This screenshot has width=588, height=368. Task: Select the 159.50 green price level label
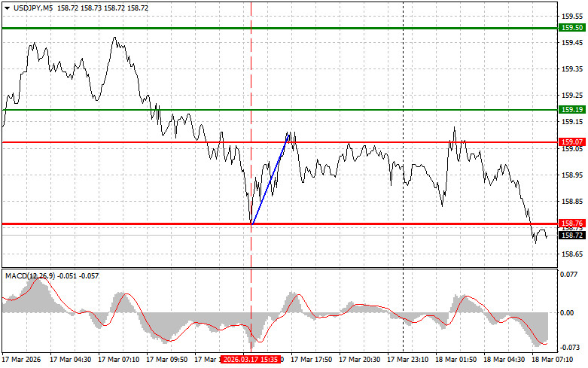tap(571, 28)
